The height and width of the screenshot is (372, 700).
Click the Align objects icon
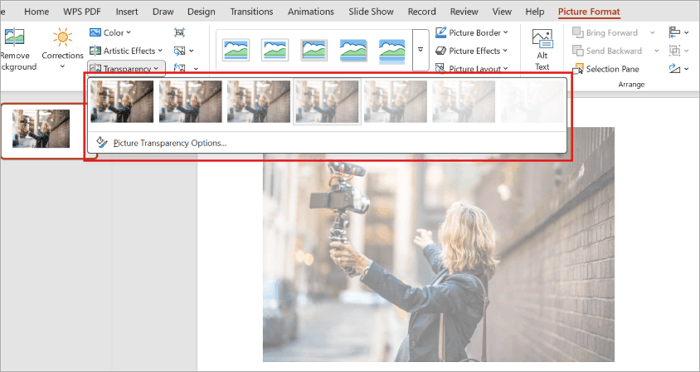674,33
